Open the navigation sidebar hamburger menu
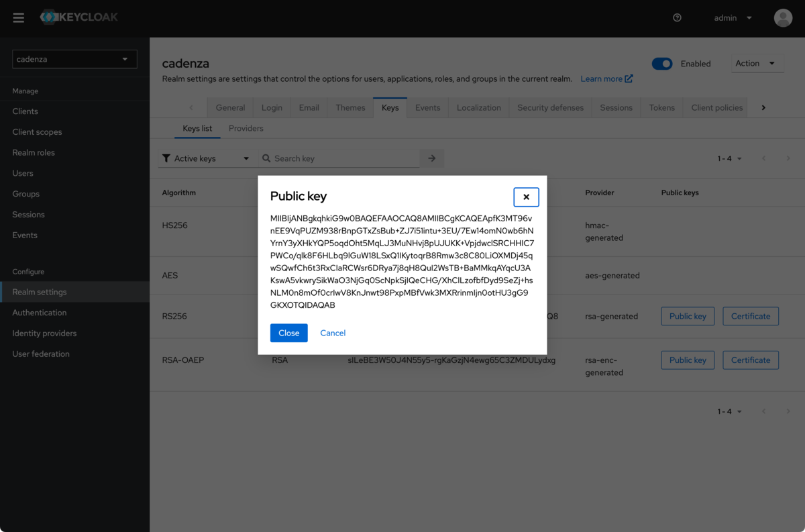805x532 pixels. [x=18, y=17]
